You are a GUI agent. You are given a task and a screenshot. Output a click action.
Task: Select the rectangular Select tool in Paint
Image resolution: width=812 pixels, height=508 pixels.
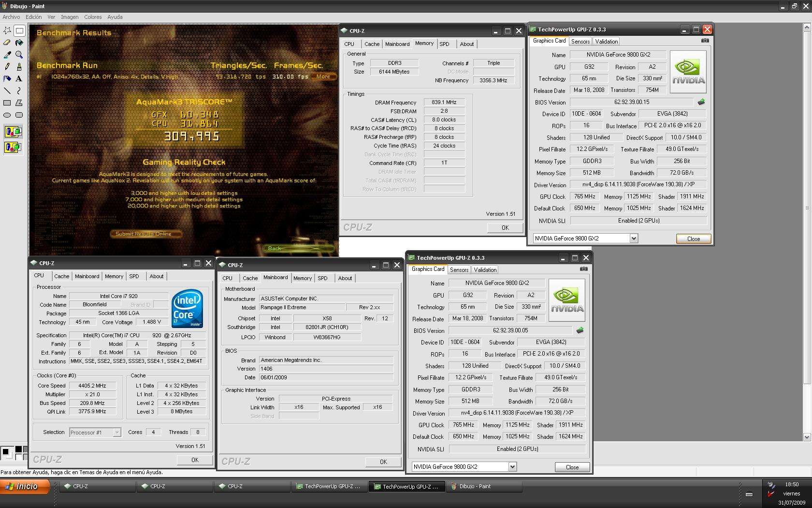click(x=19, y=30)
